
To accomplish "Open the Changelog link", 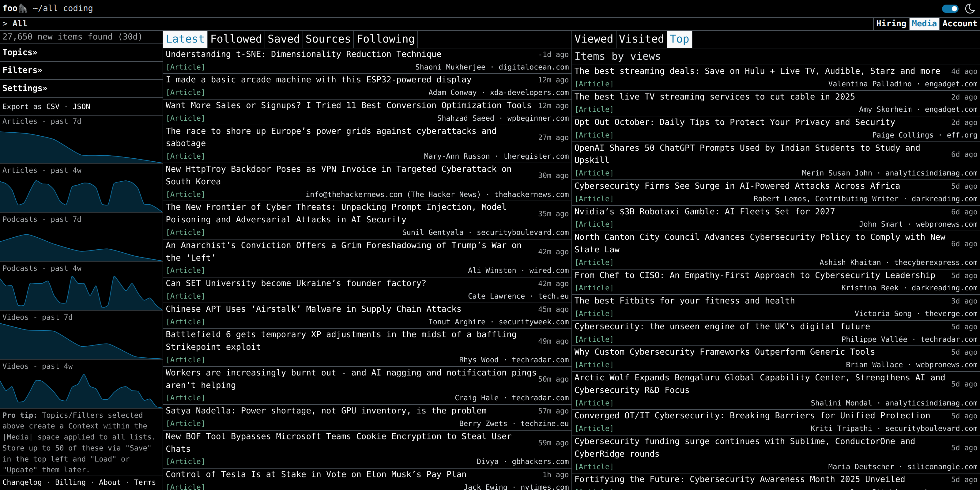I will 22,482.
